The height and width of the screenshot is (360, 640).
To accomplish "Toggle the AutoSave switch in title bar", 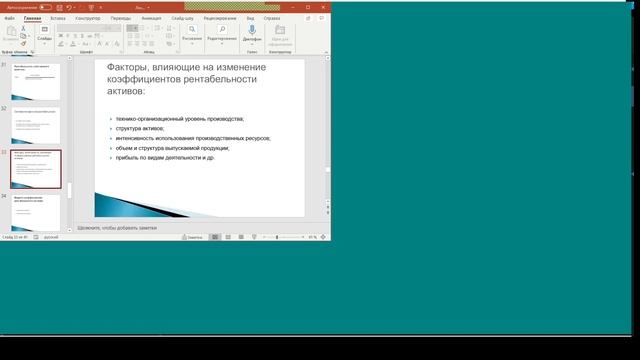I will [x=45, y=7].
